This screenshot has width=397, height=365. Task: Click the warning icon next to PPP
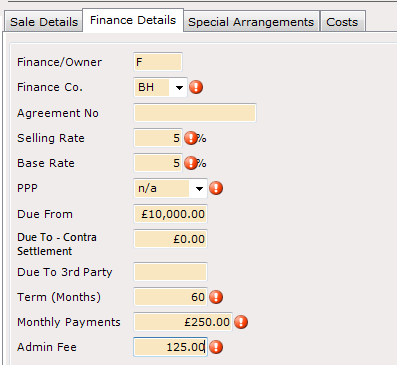click(x=216, y=188)
